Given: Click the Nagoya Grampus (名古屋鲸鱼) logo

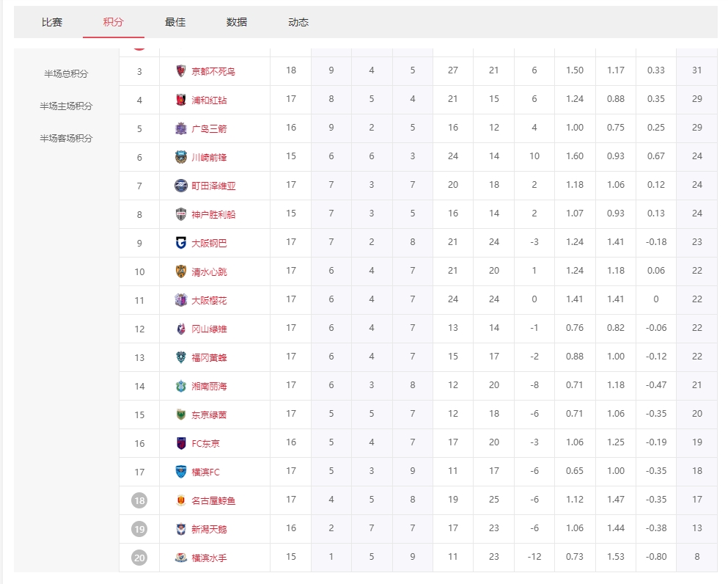Looking at the screenshot, I should pos(181,500).
